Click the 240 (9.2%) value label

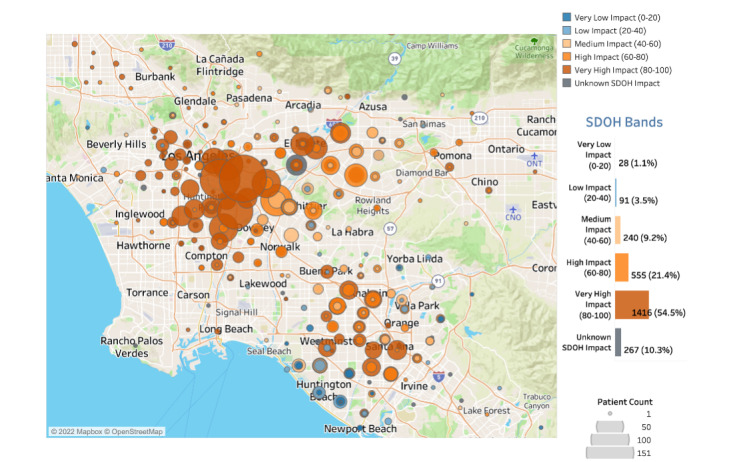click(645, 238)
